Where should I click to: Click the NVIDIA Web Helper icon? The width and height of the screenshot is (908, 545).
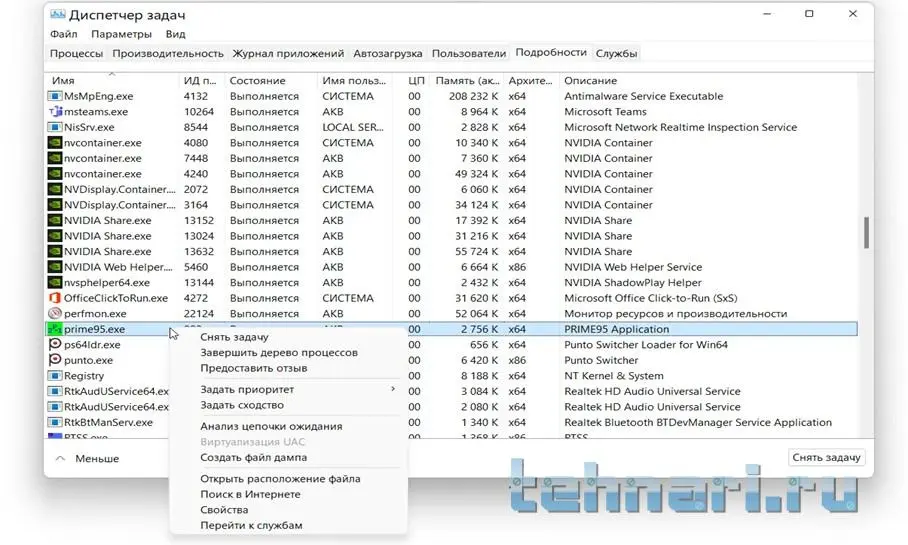coord(54,267)
